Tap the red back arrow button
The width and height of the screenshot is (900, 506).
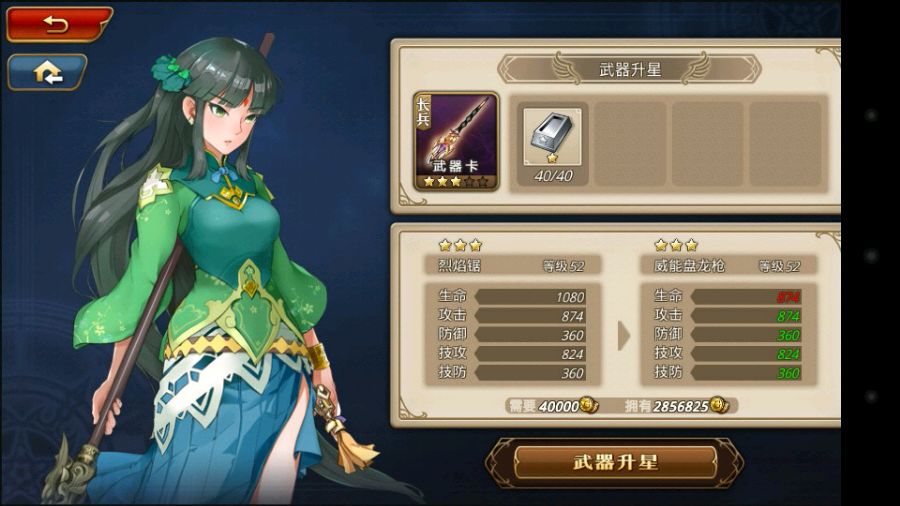(x=59, y=24)
